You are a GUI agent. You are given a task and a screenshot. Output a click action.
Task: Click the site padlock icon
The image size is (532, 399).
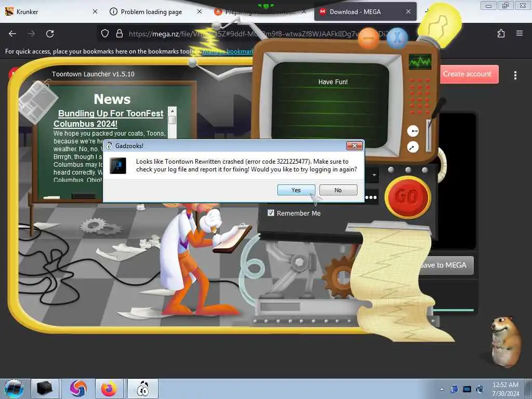point(119,34)
